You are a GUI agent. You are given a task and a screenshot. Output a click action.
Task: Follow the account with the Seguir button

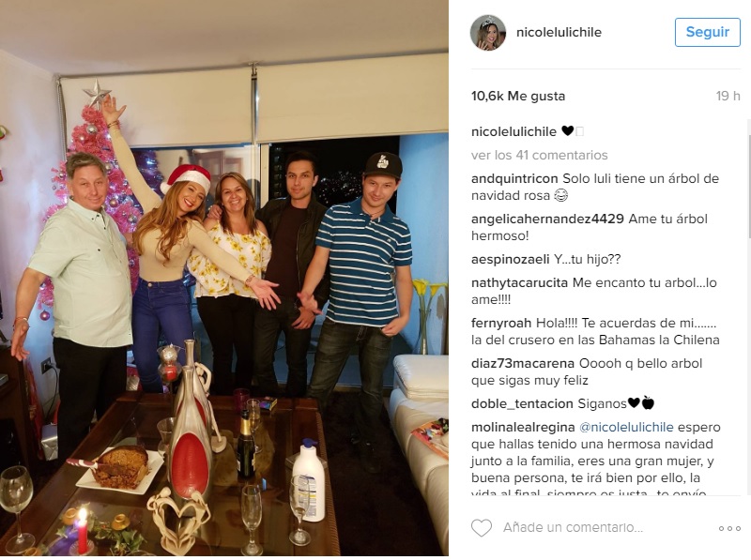click(x=708, y=32)
